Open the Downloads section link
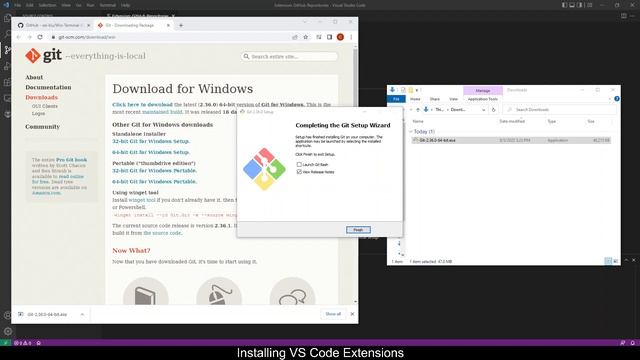 pyautogui.click(x=41, y=98)
